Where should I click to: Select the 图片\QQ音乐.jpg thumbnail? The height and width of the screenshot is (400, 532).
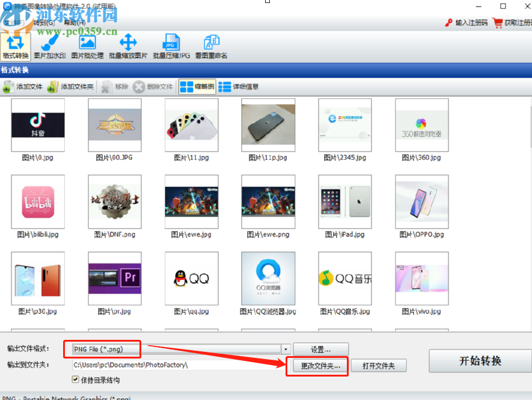coord(345,278)
